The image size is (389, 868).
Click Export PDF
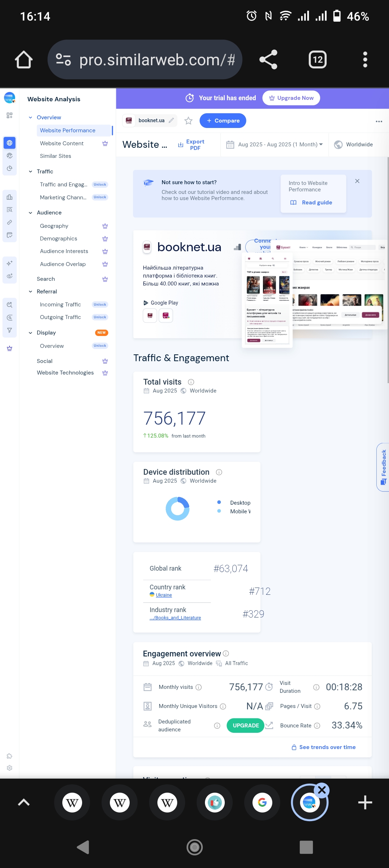[x=191, y=145]
